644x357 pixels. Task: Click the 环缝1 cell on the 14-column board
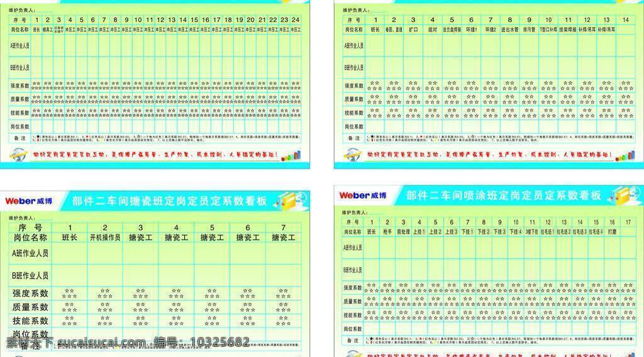[x=471, y=30]
